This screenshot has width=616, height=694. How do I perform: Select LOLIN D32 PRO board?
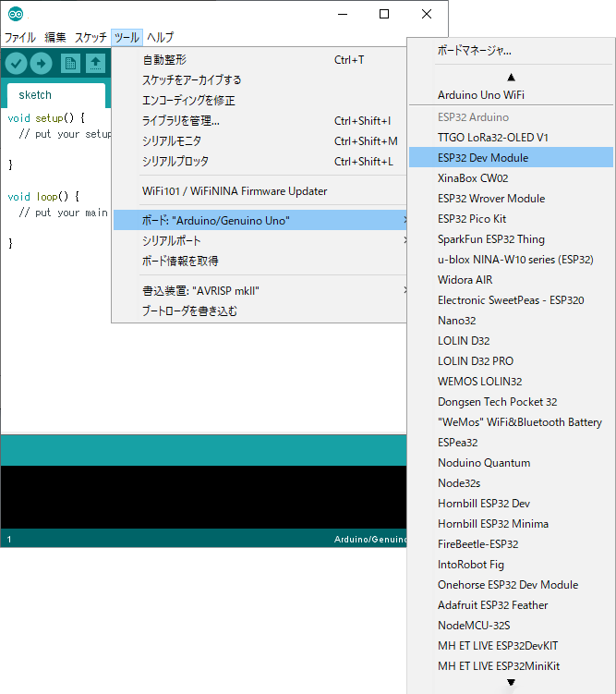click(x=511, y=361)
